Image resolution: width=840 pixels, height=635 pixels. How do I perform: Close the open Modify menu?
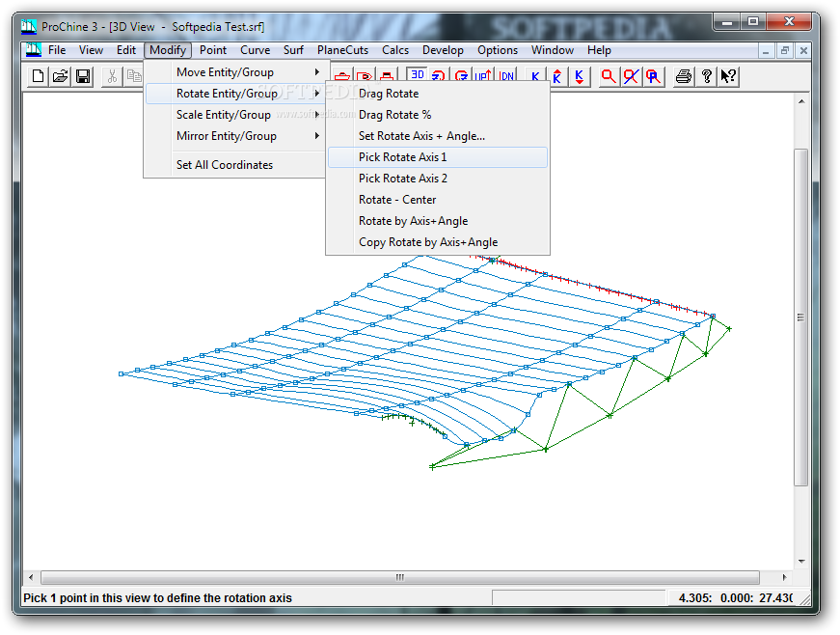coord(168,50)
